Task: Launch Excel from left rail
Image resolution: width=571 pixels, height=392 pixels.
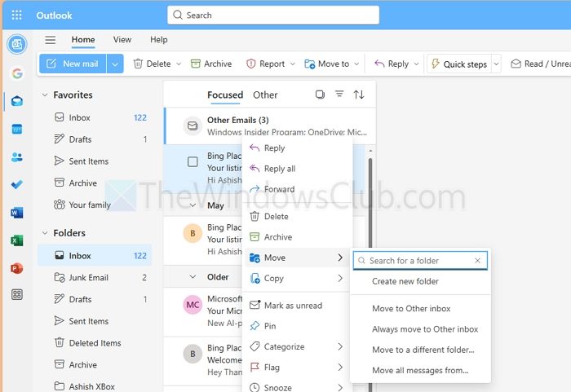Action: click(17, 240)
